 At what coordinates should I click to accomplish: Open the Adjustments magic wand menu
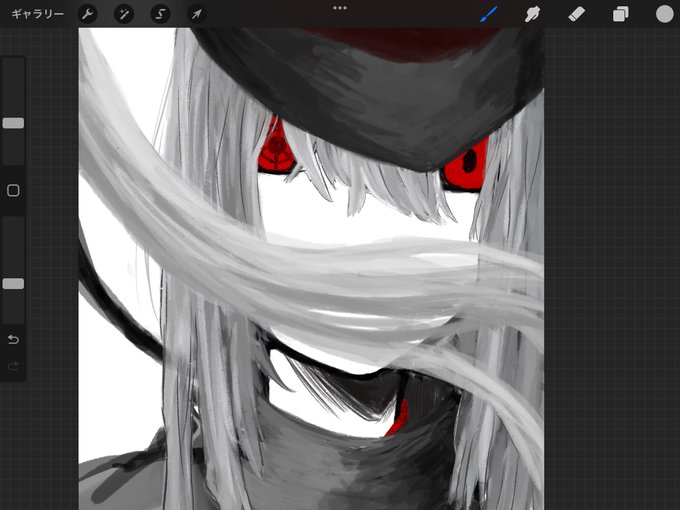coord(124,14)
